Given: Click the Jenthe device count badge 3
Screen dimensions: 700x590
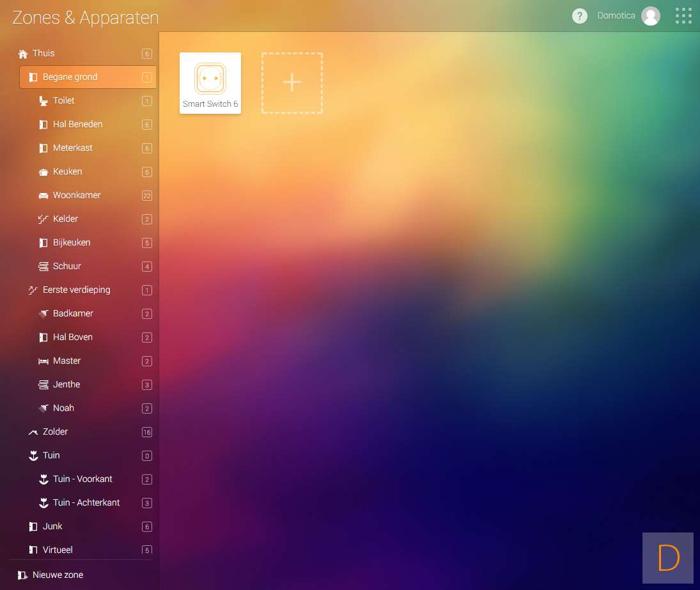Looking at the screenshot, I should point(147,385).
